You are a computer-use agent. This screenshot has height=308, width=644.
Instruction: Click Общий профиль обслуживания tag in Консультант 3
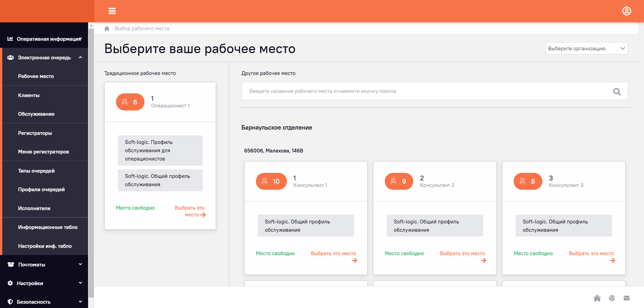(x=564, y=226)
